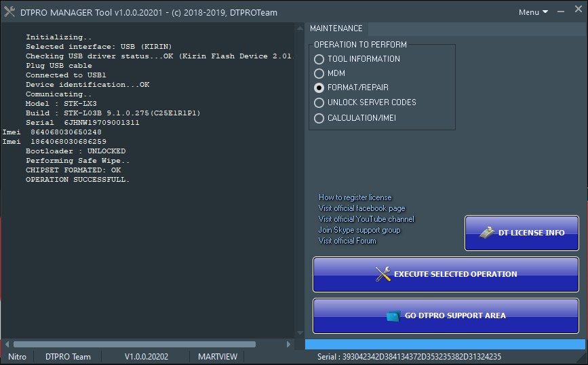588x365 pixels.
Task: Click the crossed tools icon on Execute button
Action: (383, 274)
